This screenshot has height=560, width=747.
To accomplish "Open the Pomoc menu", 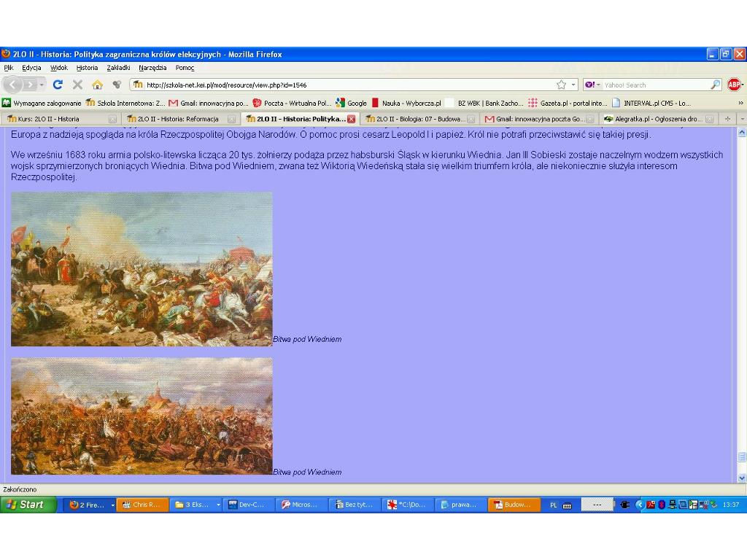I will click(185, 68).
